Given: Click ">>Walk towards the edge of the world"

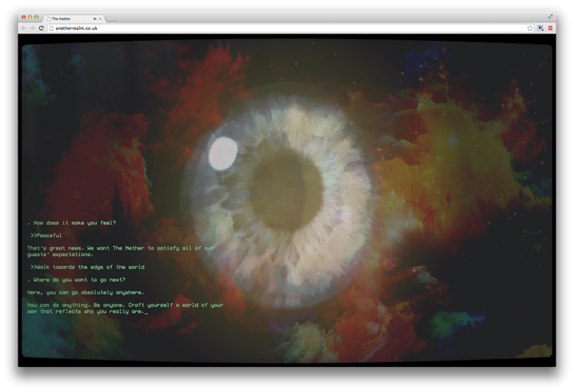Looking at the screenshot, I should point(88,267).
